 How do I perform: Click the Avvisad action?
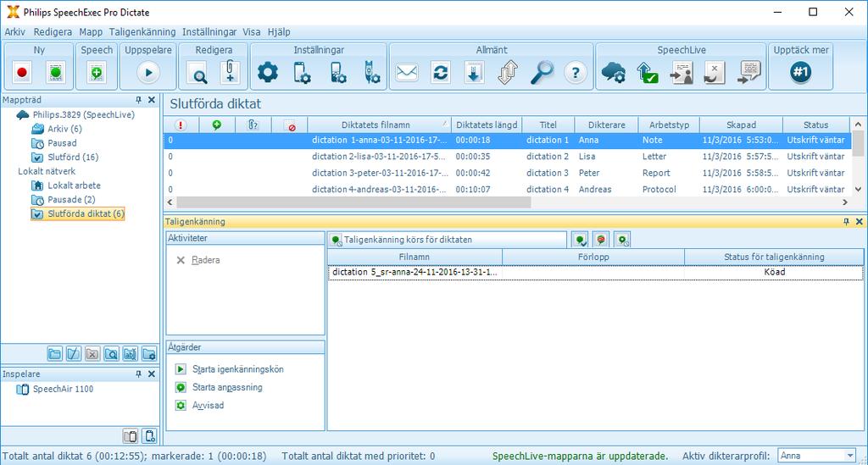(x=208, y=405)
